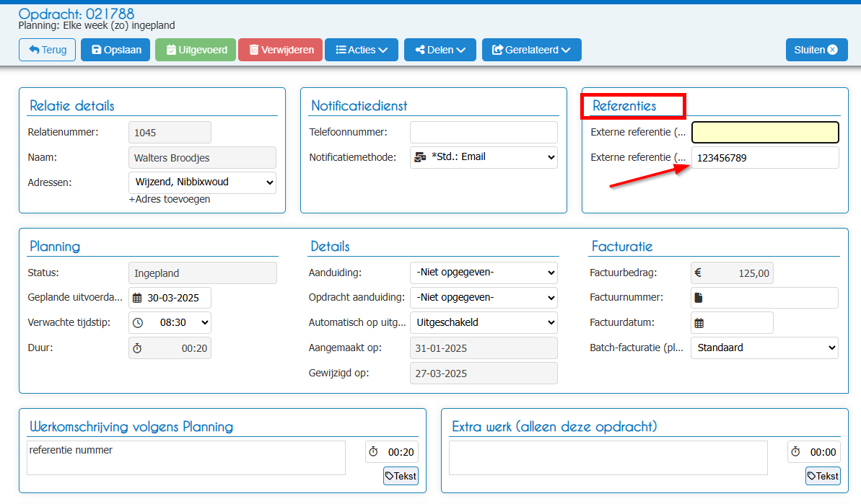The height and width of the screenshot is (504, 861).
Task: Click the stopwatch icon showing 00:00 in Extra werk
Action: [795, 452]
